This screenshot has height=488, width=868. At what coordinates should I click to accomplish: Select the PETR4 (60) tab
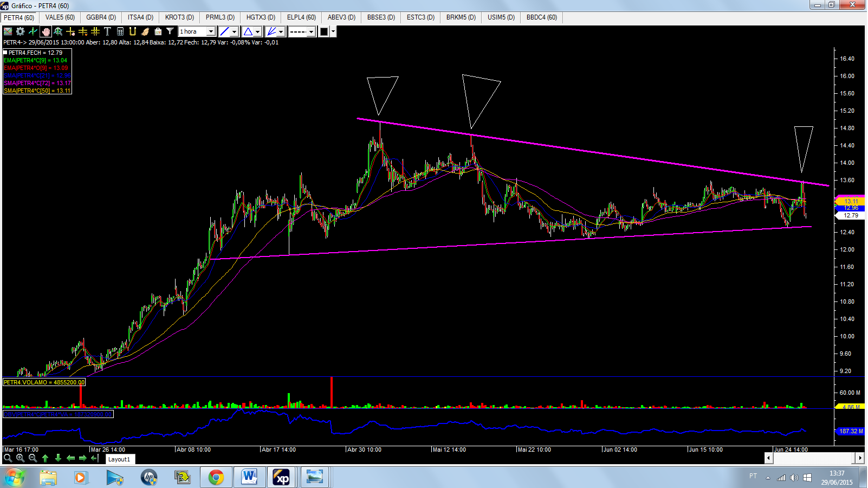pos(20,18)
